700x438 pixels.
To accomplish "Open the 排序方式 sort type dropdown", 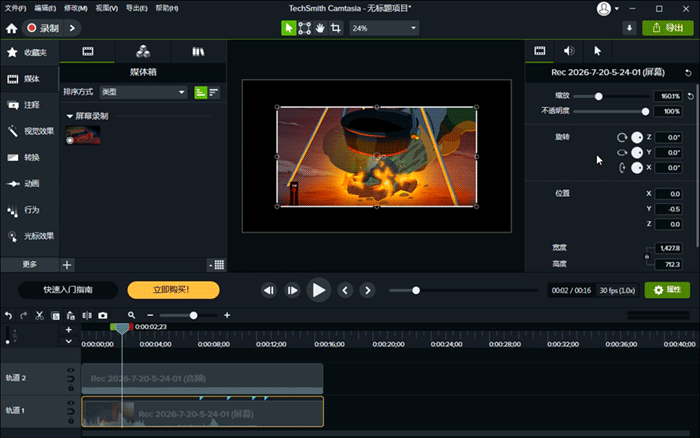I will tap(143, 92).
